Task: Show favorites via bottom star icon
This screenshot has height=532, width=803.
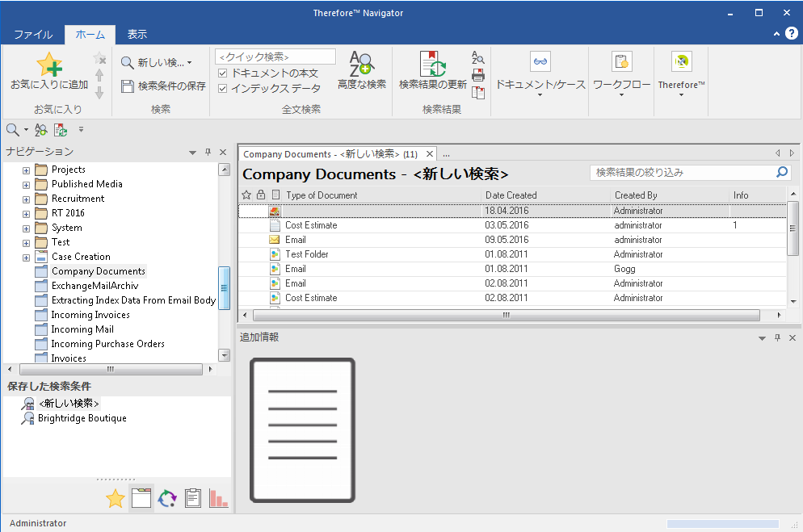Action: [x=116, y=498]
